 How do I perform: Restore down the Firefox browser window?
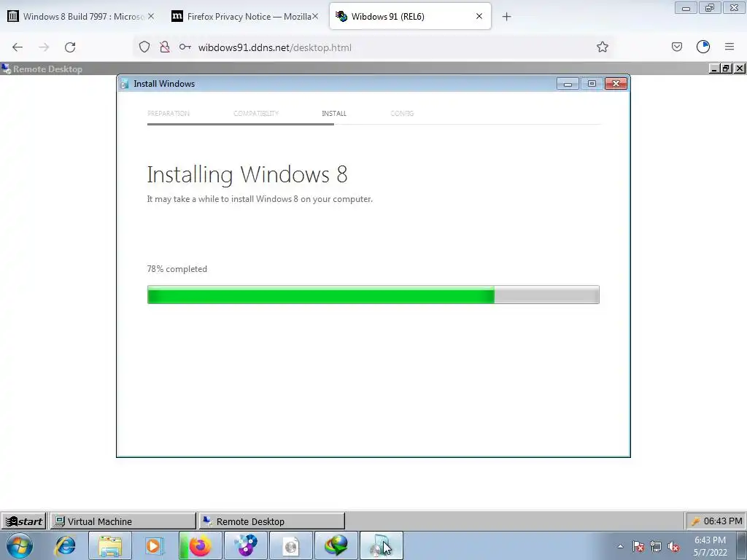click(x=710, y=8)
